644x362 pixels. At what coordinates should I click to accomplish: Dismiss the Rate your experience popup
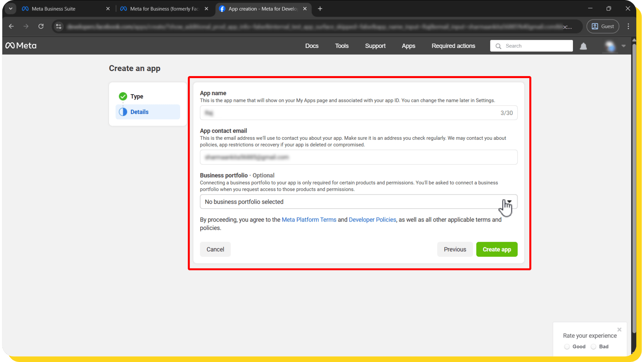(619, 329)
